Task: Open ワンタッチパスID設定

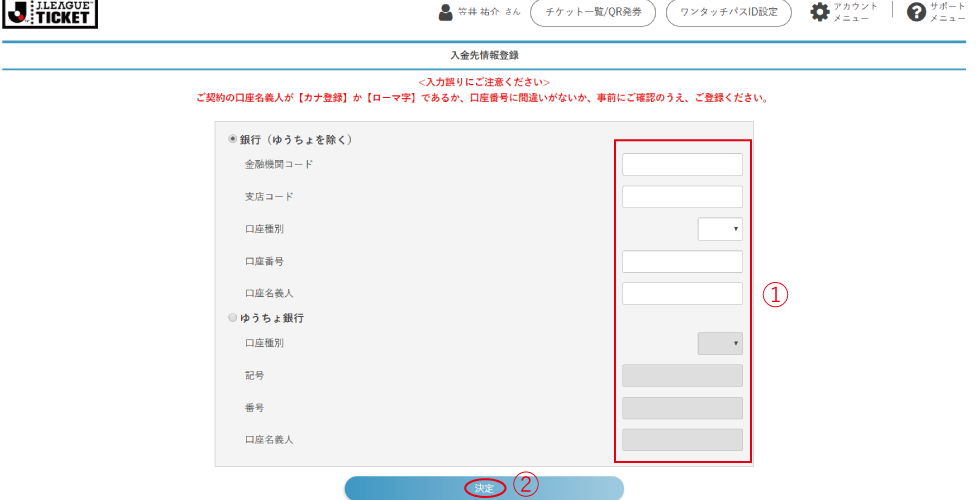Action: point(728,12)
